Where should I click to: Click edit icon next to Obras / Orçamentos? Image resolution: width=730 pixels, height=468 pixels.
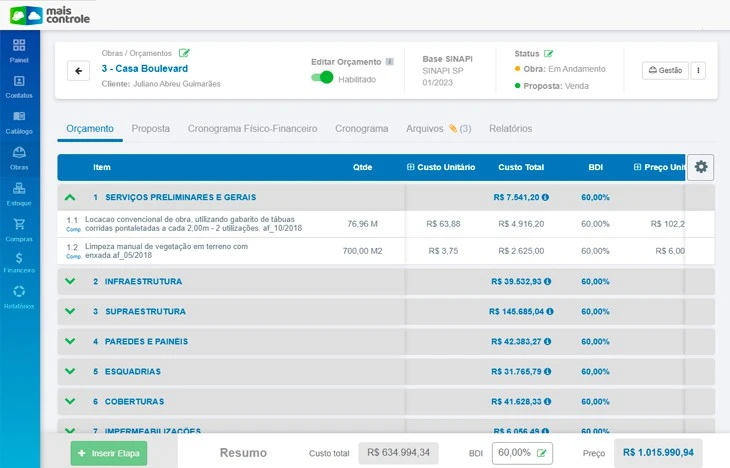184,53
